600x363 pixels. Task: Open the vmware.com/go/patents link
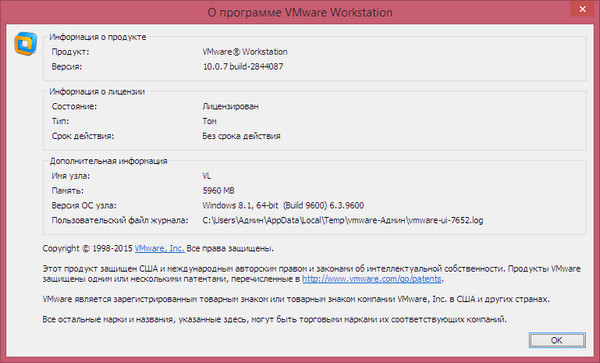pyautogui.click(x=372, y=279)
